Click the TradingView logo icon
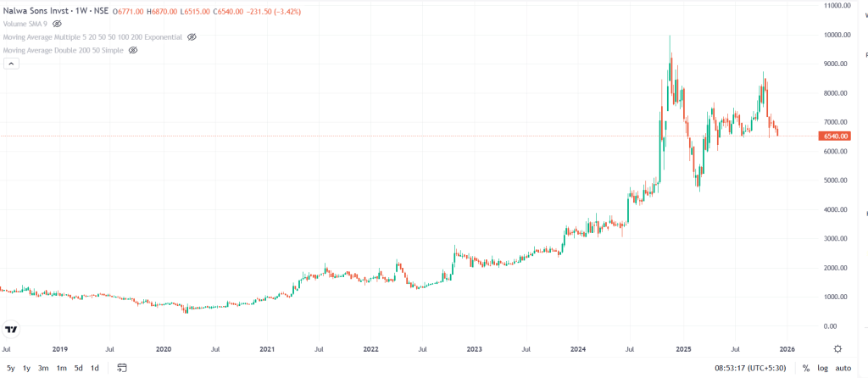868x378 pixels. [x=12, y=329]
